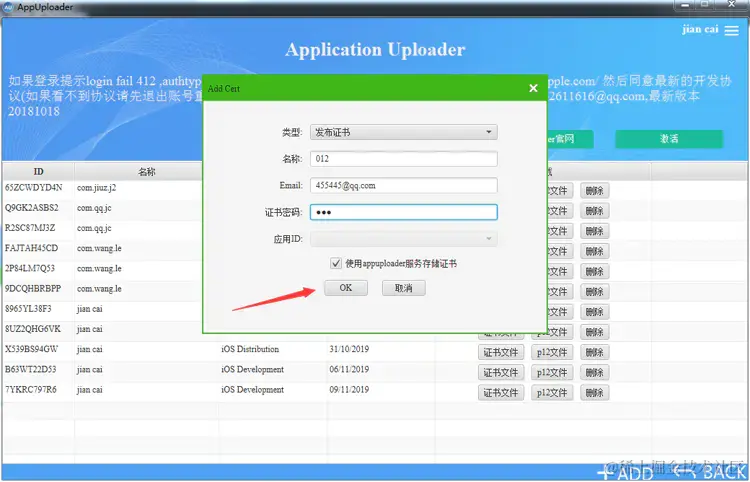Delete certificate X539BS94GW with 删除

(595, 352)
